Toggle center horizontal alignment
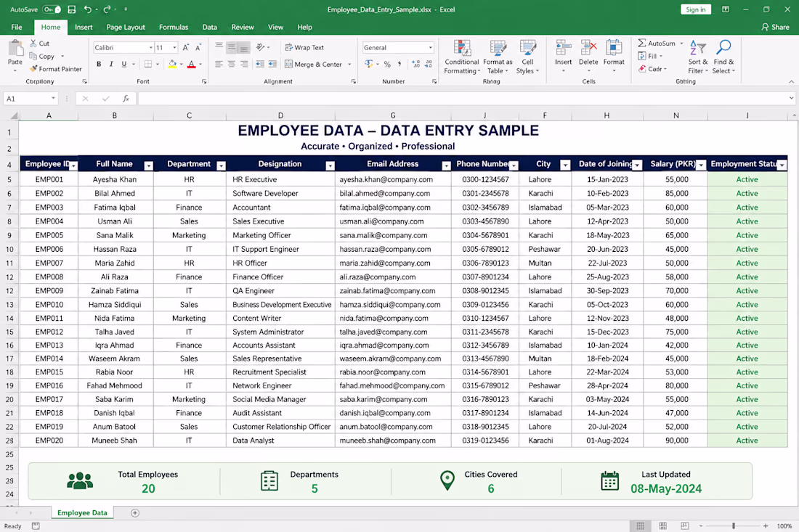 click(x=231, y=64)
